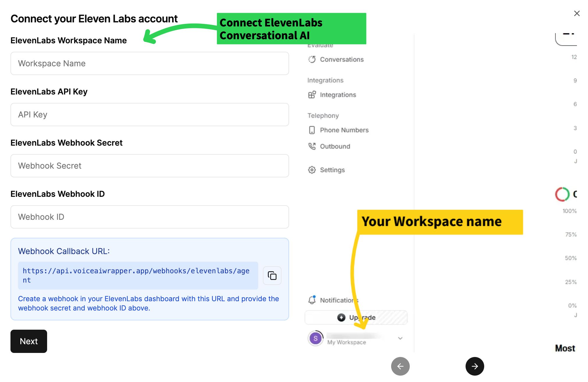This screenshot has height=382, width=588.
Task: Click the webhook callback URL text
Action: 136,275
